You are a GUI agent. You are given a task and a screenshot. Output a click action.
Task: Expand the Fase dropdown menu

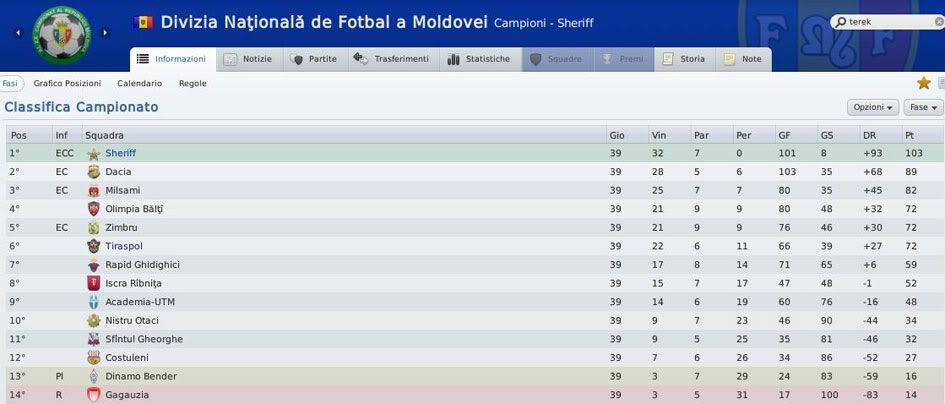click(x=923, y=107)
